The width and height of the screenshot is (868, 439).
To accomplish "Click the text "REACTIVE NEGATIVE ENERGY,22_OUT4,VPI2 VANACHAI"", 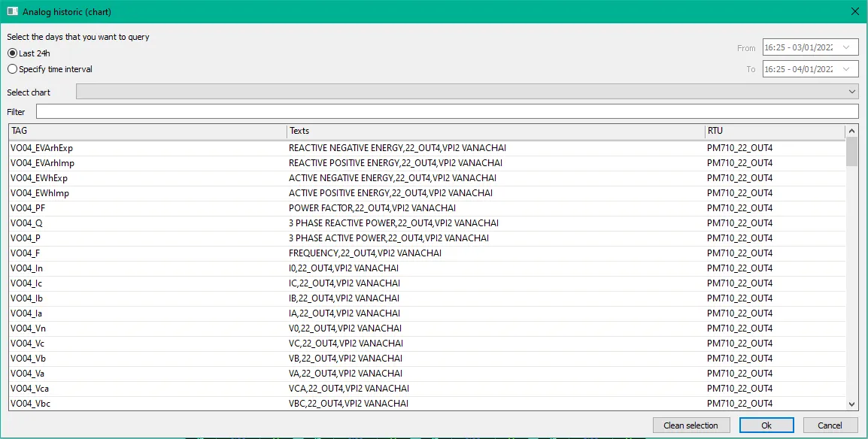I will [397, 148].
